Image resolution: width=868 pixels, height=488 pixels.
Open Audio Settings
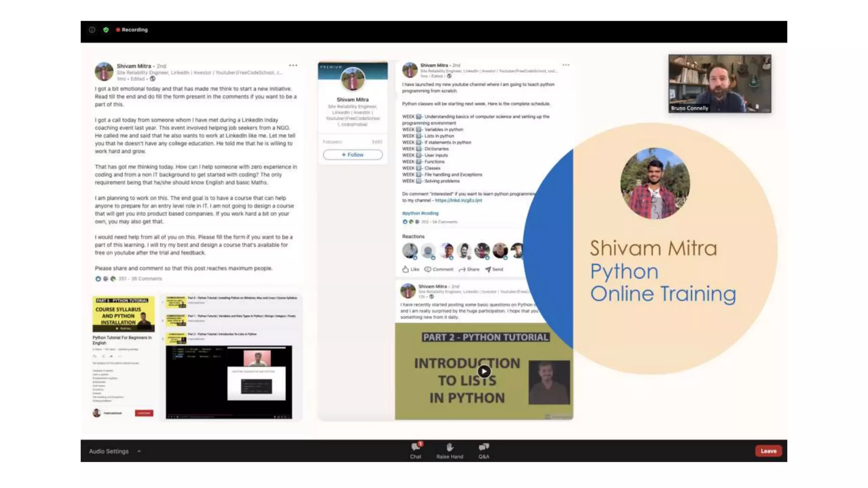point(109,451)
